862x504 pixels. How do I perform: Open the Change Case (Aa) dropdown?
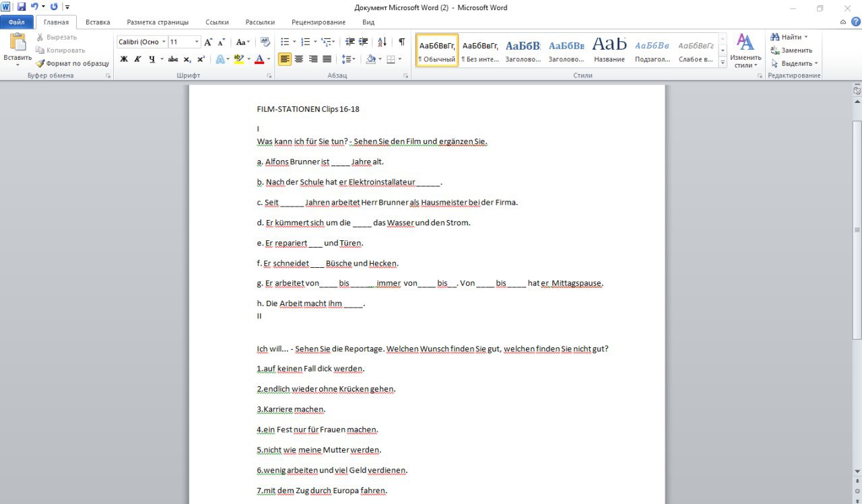click(242, 42)
